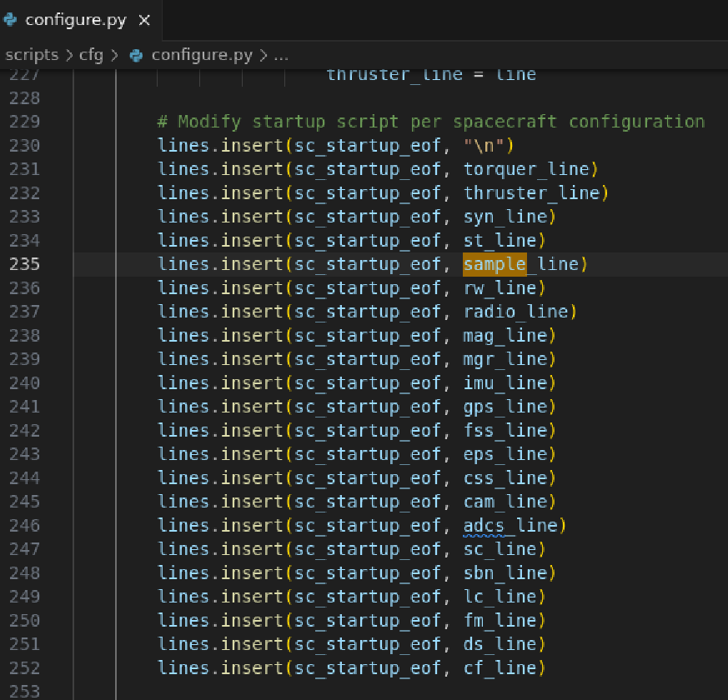Click the "\n" string on line 230

tap(484, 146)
